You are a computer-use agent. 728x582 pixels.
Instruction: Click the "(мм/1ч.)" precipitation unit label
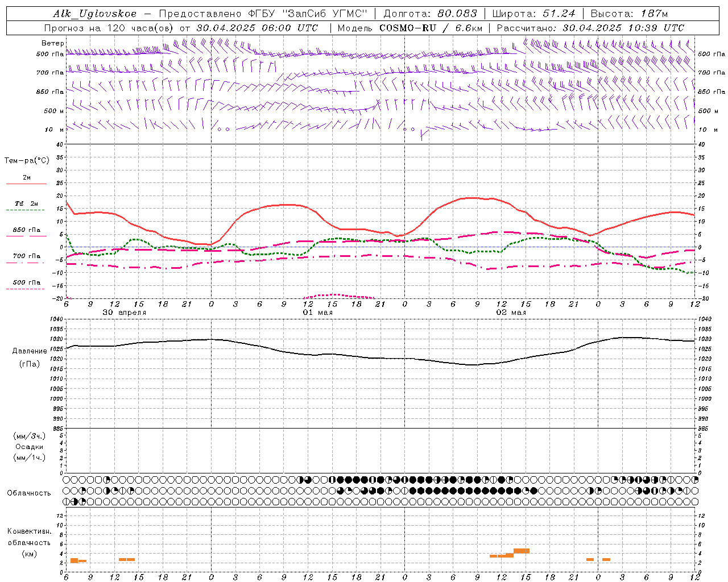point(30,458)
